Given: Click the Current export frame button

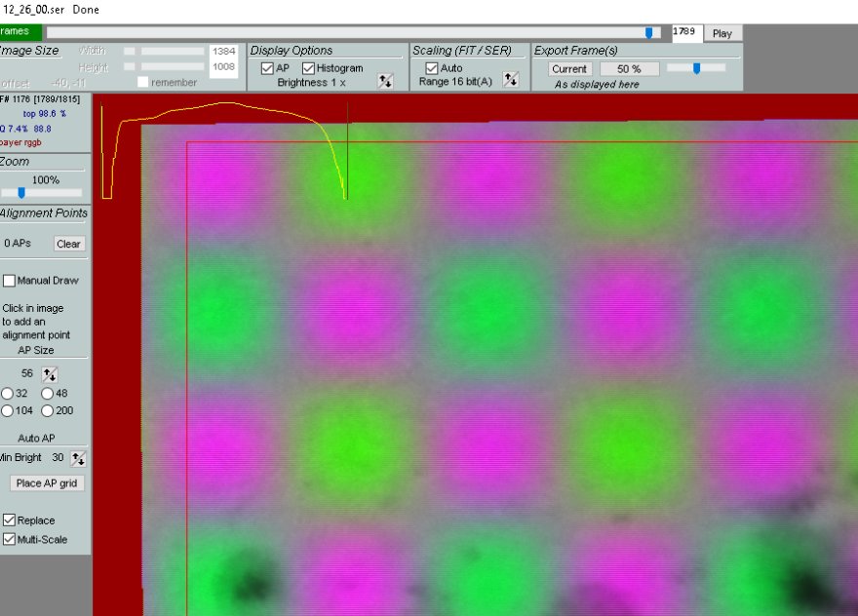Looking at the screenshot, I should pos(568,69).
